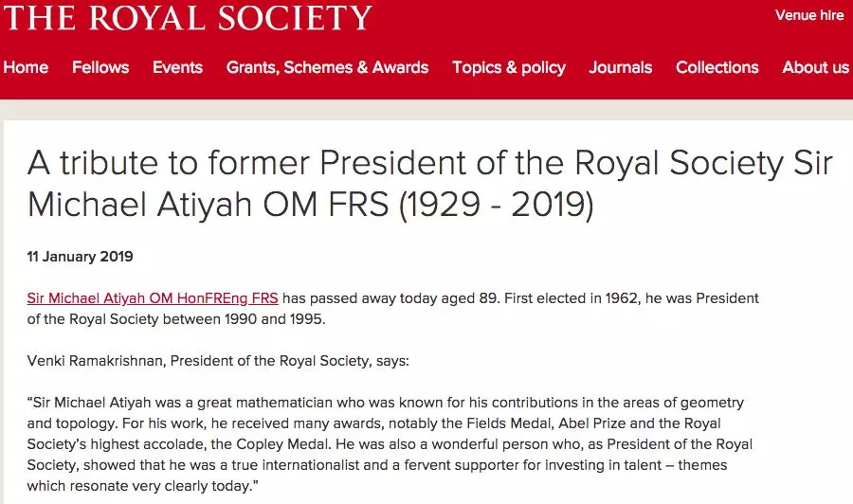
Task: Select Collections in the top navigation
Action: [x=717, y=67]
